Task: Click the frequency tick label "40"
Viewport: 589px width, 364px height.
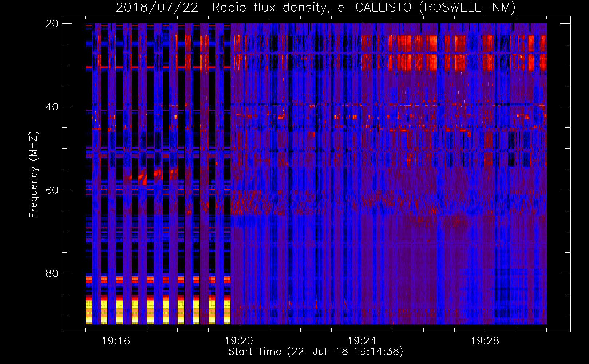Action: (52, 107)
